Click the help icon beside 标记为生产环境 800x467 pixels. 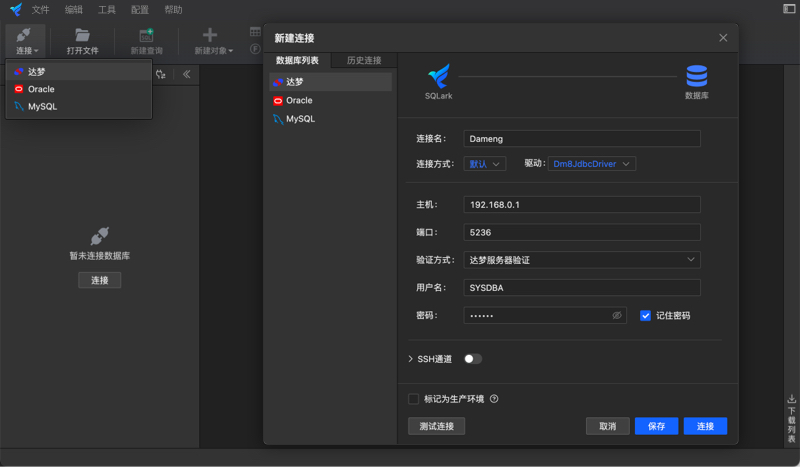494,399
